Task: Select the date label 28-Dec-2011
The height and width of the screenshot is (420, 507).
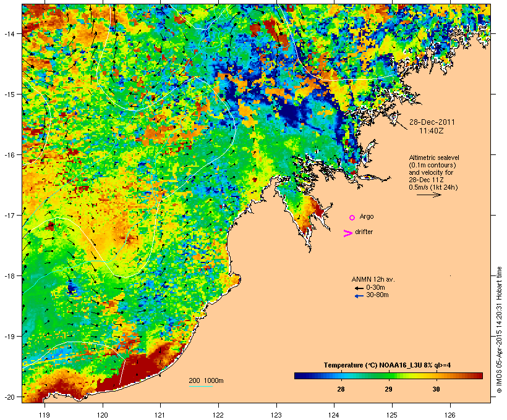Action: (432, 122)
